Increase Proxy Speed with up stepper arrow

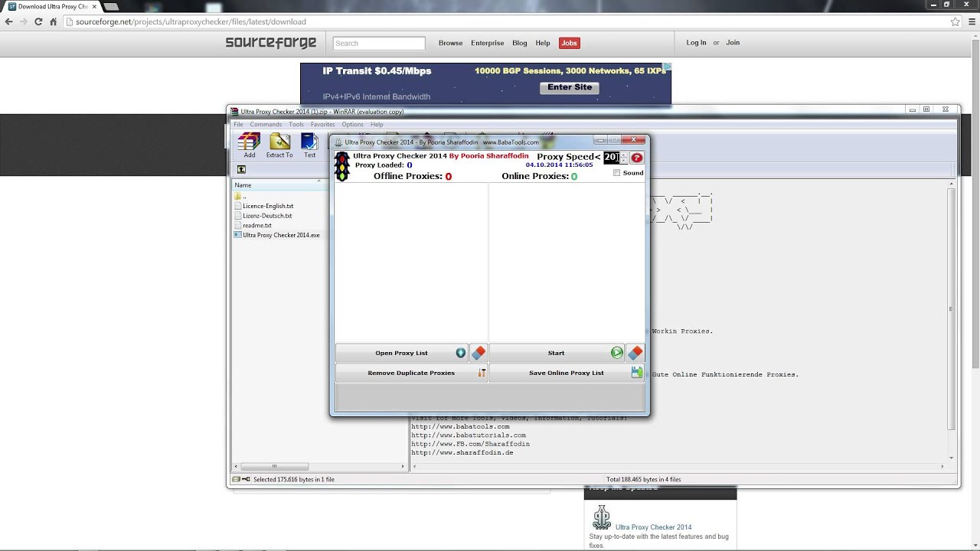(x=624, y=154)
